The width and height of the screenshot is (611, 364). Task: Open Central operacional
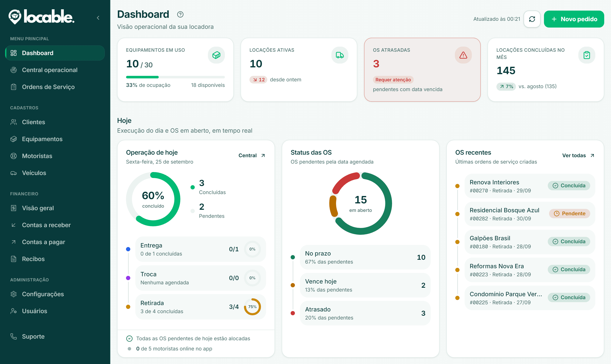point(55,70)
